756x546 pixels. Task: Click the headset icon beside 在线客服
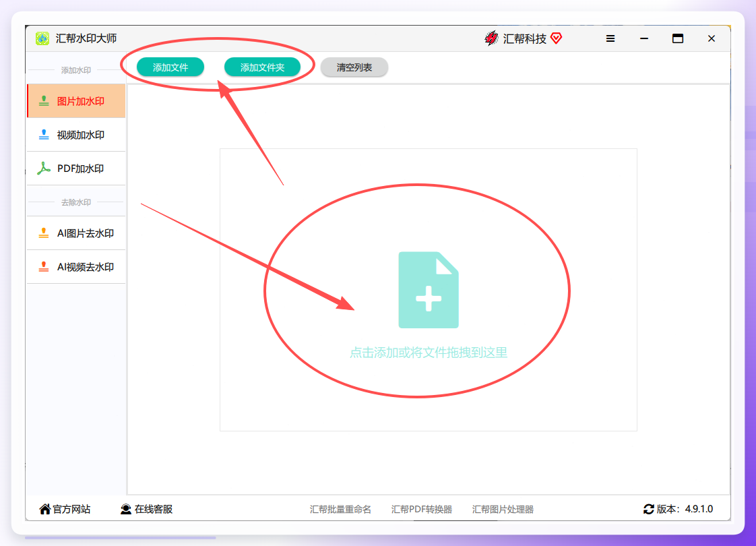(126, 509)
